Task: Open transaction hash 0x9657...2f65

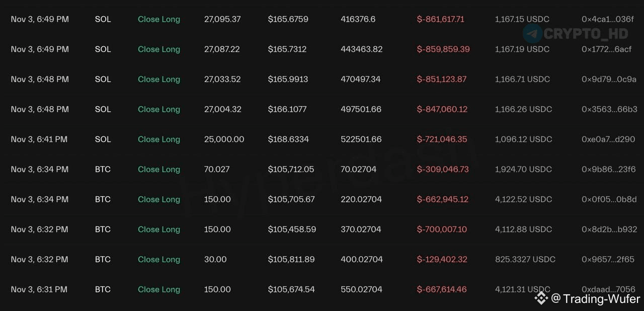Action: [608, 260]
